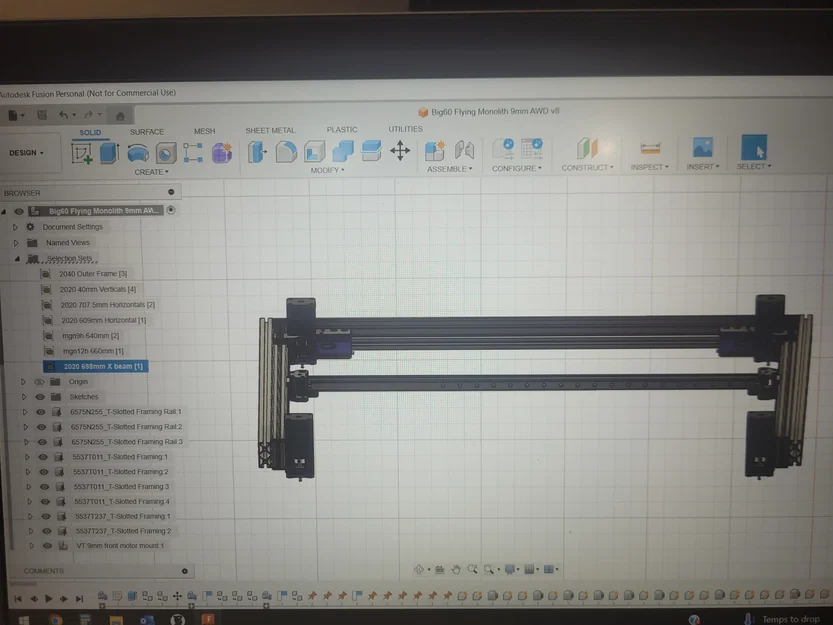Viewport: 833px width, 625px height.
Task: Click the Fit zoom icon on navigation bar
Action: point(487,569)
